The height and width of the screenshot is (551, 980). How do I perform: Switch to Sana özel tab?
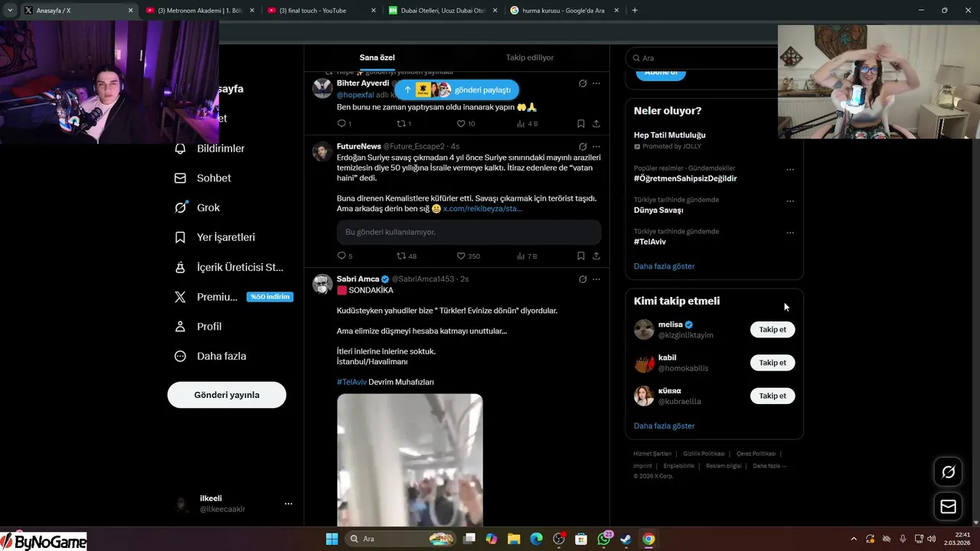tap(377, 57)
